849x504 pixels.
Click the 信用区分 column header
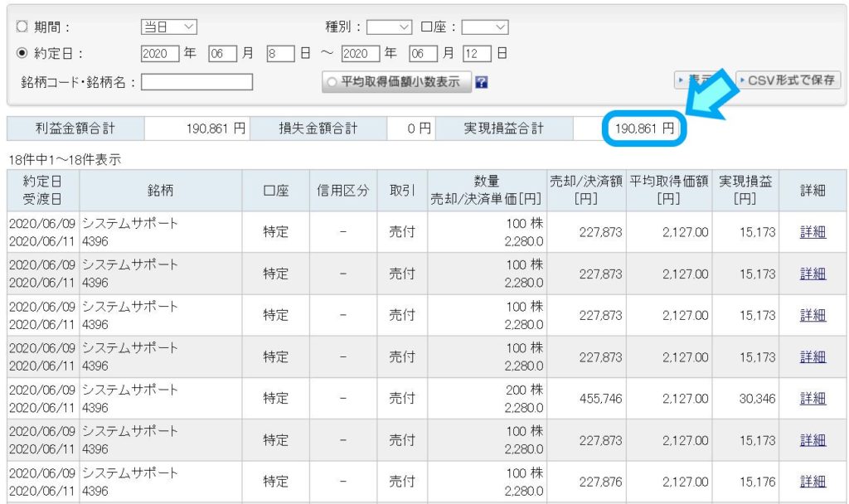pyautogui.click(x=343, y=190)
